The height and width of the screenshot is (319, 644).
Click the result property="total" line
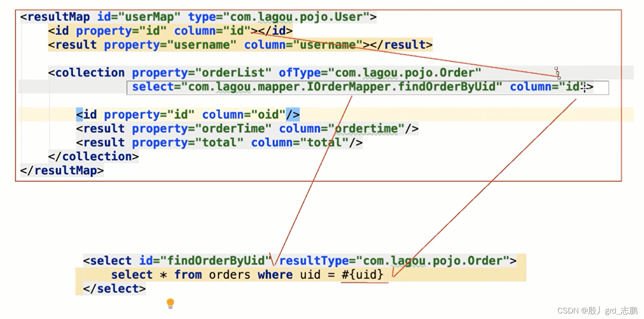pyautogui.click(x=219, y=143)
